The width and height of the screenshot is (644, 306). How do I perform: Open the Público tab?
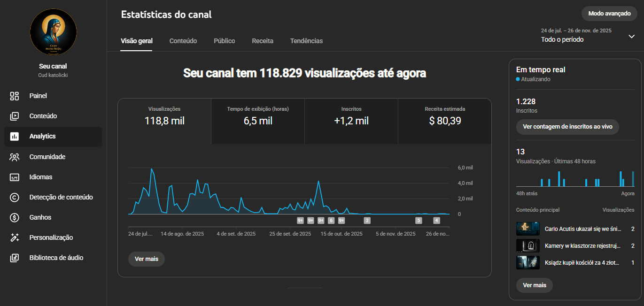[x=225, y=41]
